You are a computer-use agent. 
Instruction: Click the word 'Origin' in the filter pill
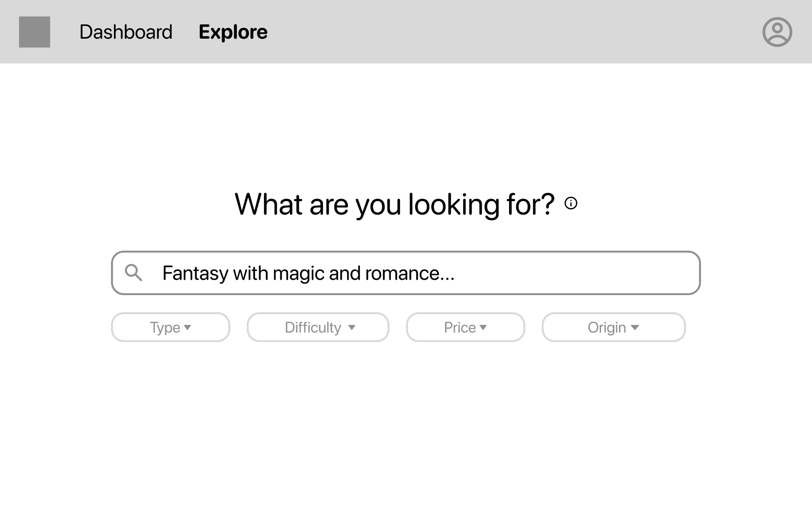tap(607, 328)
